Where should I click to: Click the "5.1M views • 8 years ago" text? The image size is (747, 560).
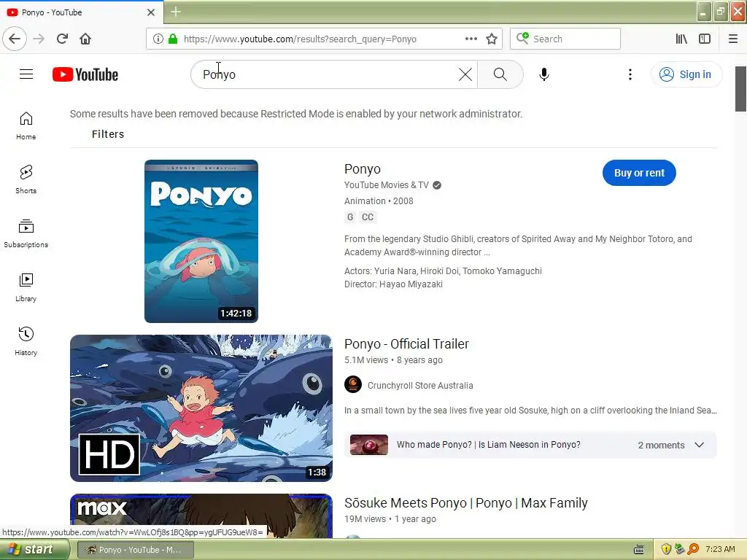click(x=393, y=360)
